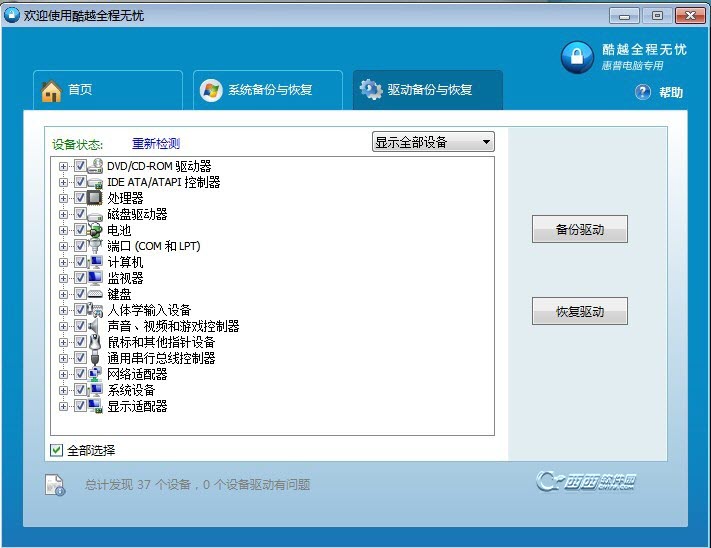Uncheck the 显示适配器 checkbox
This screenshot has height=548, width=711.
tap(80, 406)
